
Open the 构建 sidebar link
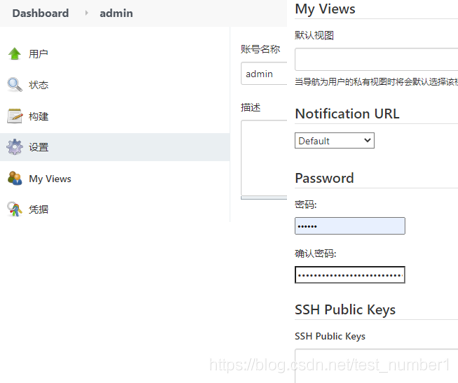tap(38, 116)
